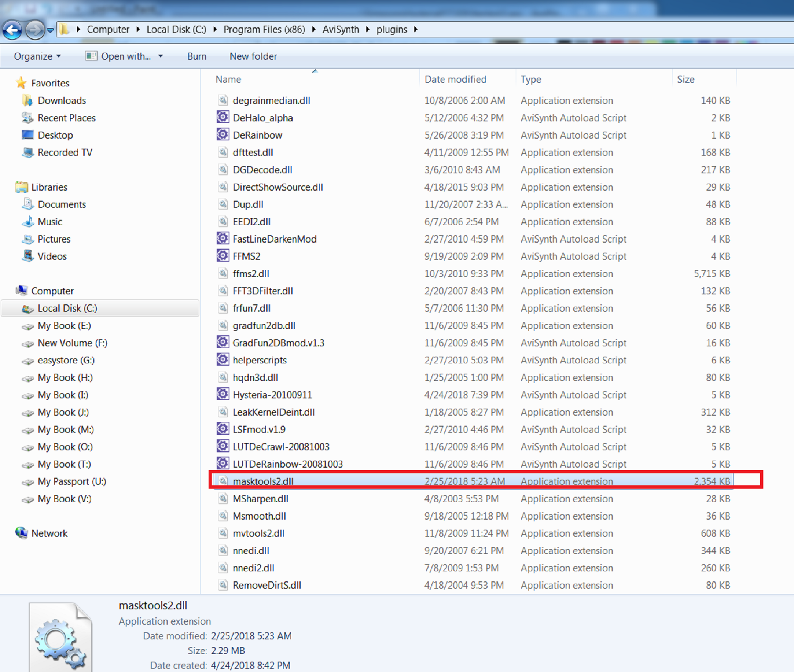
Task: Select the LSFmod.v1.9 script file
Action: point(259,429)
